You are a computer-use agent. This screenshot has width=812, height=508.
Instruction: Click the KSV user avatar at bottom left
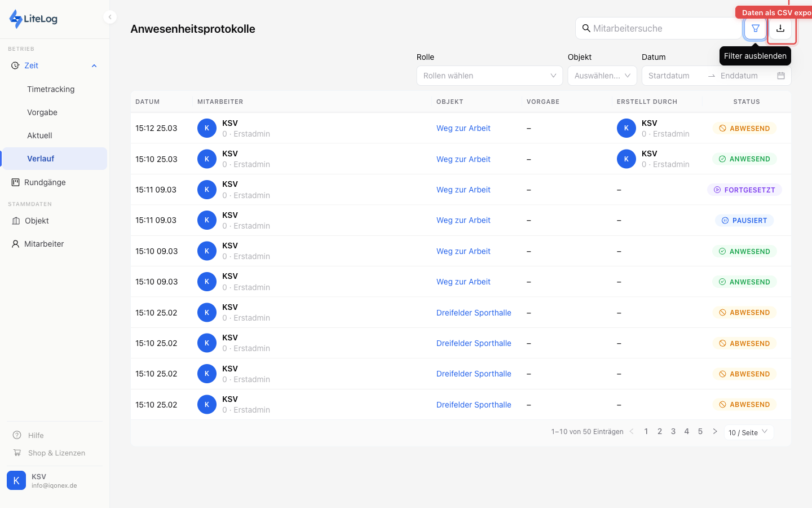pyautogui.click(x=16, y=480)
